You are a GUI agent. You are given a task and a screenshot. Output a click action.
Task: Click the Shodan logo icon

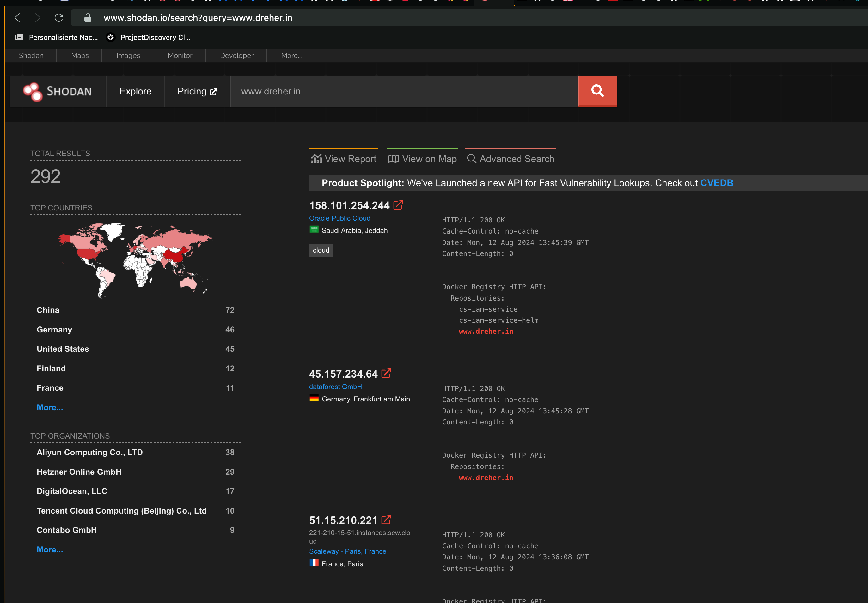tap(33, 92)
